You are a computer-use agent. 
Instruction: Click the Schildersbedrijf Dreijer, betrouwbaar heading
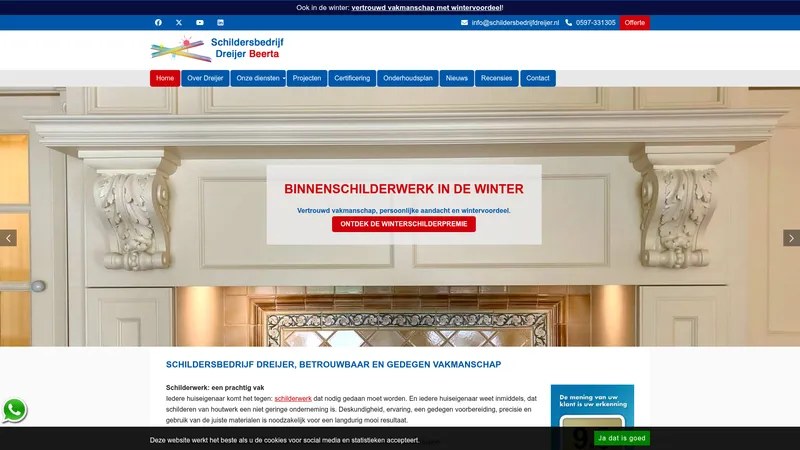click(333, 364)
